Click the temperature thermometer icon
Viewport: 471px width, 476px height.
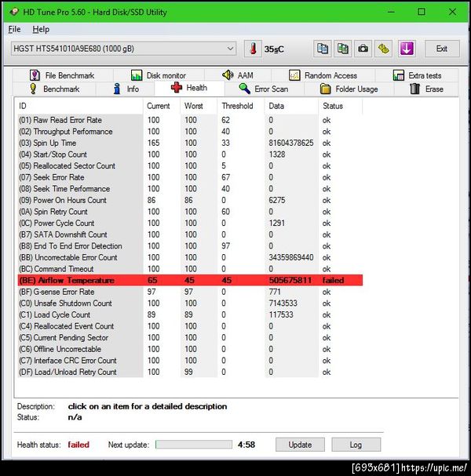click(253, 49)
